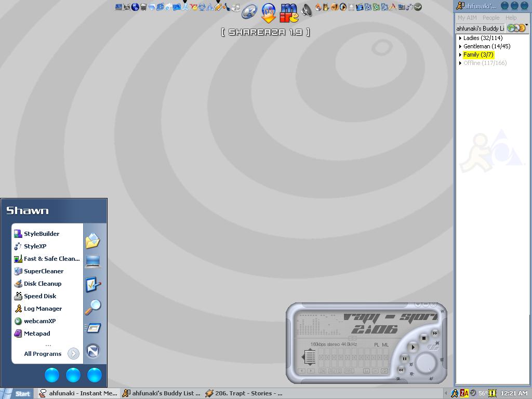Viewport: 532px width, 399px height.
Task: Click the Start button on taskbar
Action: click(x=17, y=393)
